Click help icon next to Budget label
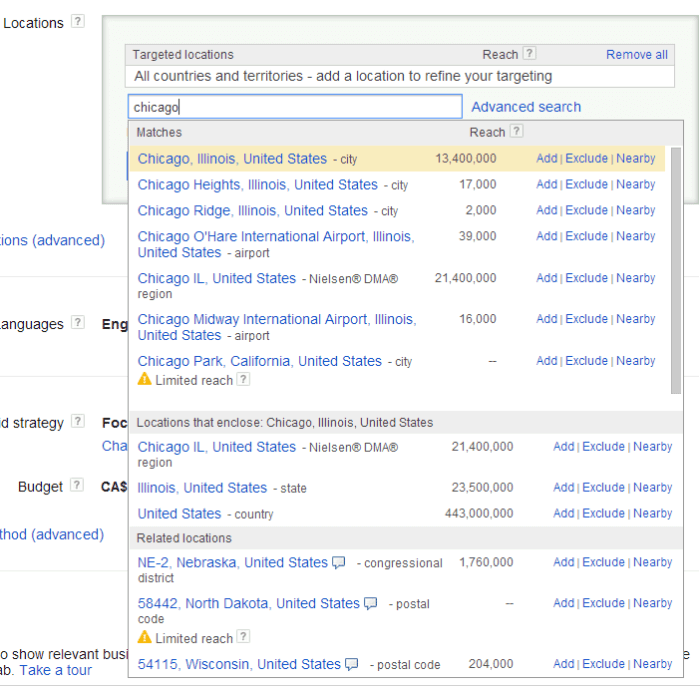700x686 pixels. coord(78,487)
